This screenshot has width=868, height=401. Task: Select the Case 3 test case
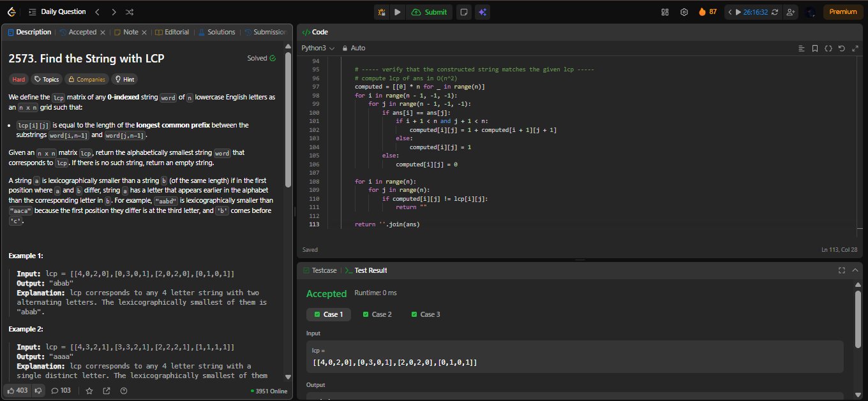(426, 314)
